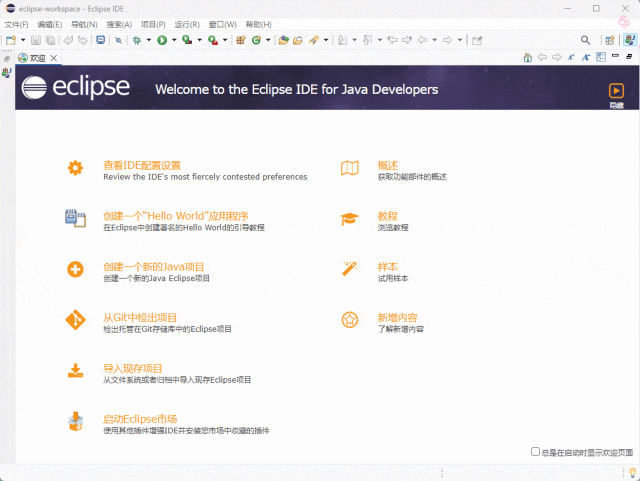
Task: Select the Java perspective button
Action: pos(630,40)
